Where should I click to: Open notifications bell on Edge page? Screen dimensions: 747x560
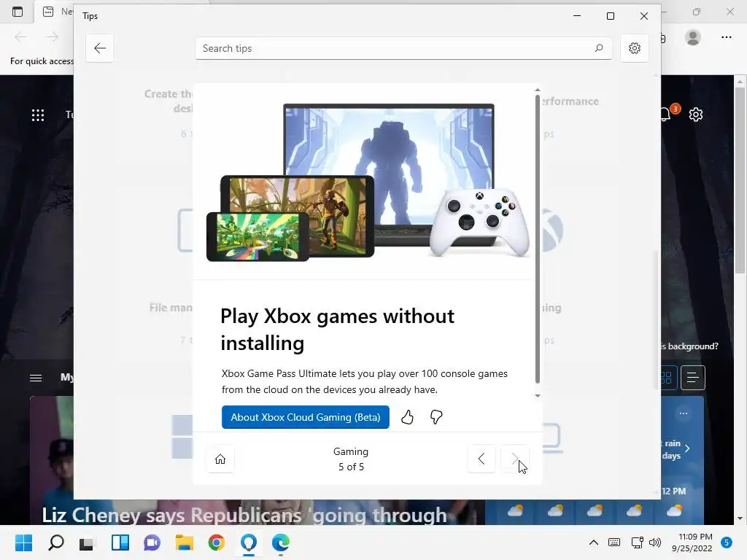click(x=666, y=114)
